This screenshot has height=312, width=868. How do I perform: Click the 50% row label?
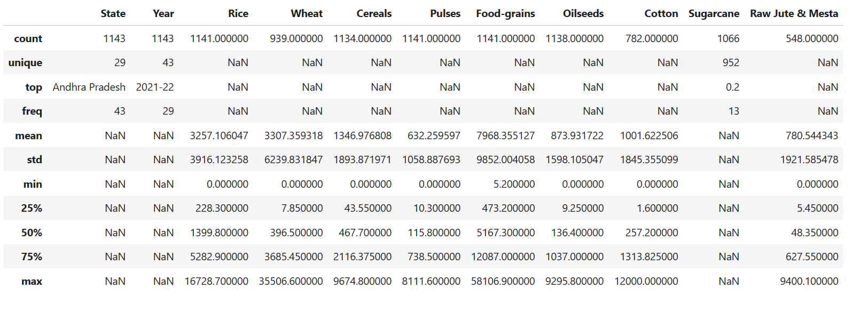click(x=32, y=233)
